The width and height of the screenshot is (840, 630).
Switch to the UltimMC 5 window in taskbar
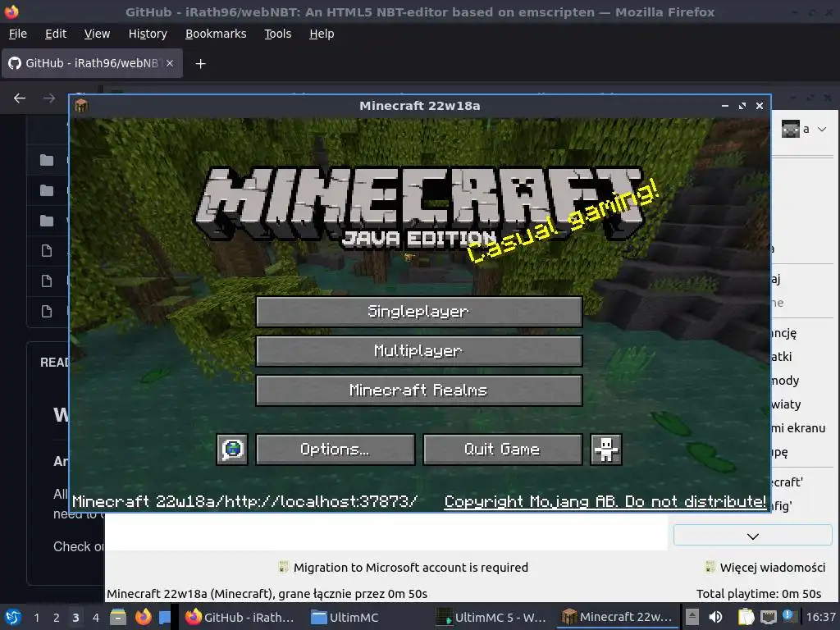point(491,617)
